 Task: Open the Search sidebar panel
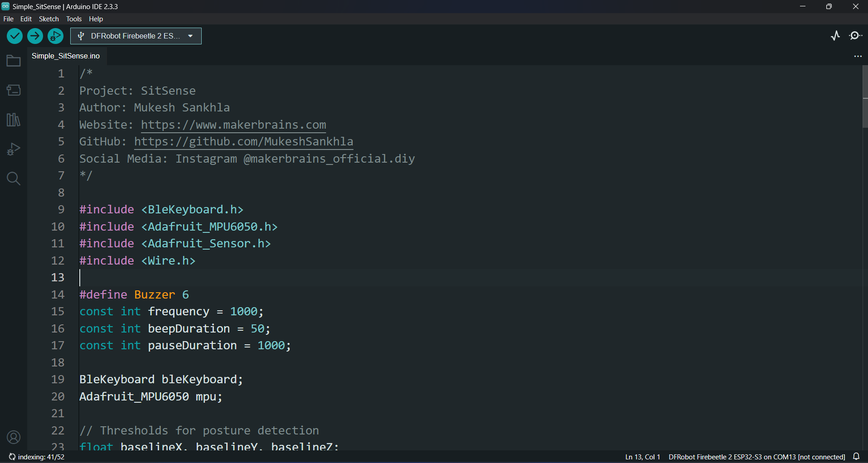(x=14, y=178)
